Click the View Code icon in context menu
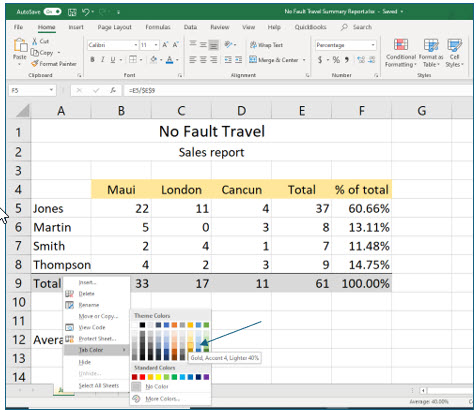The height and width of the screenshot is (410, 476). [x=69, y=327]
